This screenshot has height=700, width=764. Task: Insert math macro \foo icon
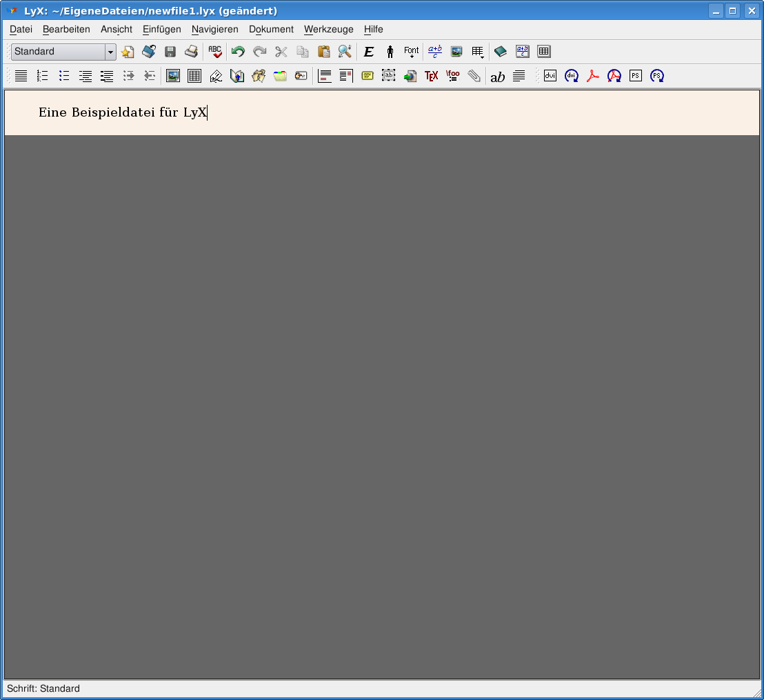coord(452,76)
